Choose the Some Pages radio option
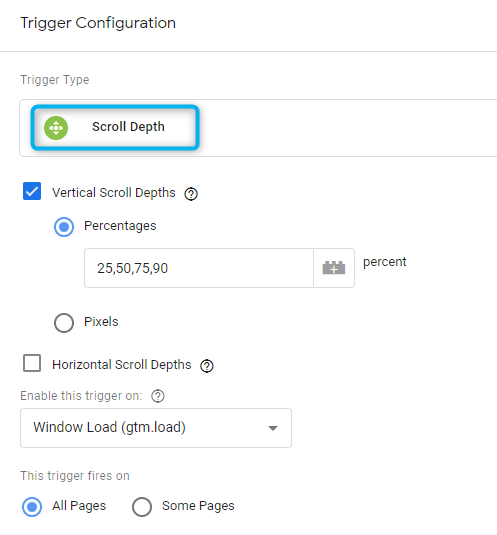The width and height of the screenshot is (497, 535). pyautogui.click(x=142, y=507)
